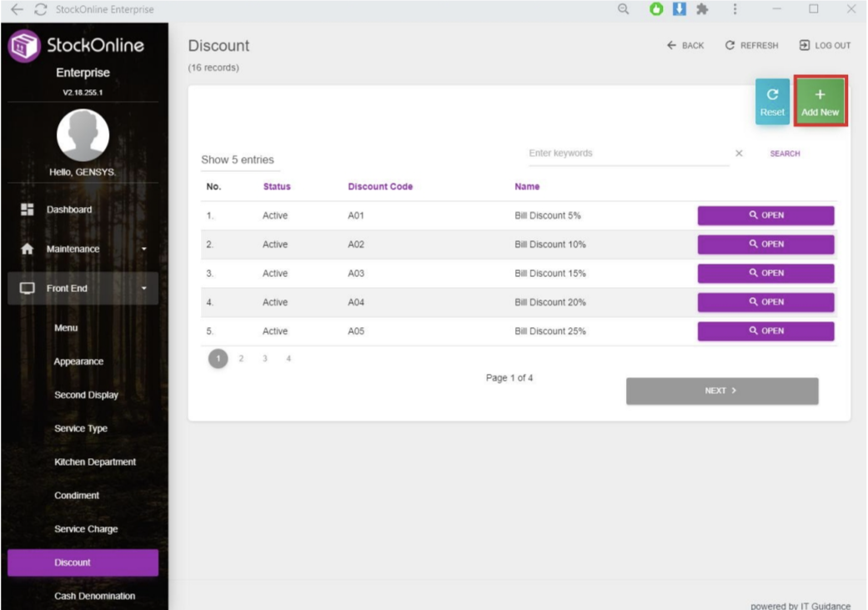
Task: Open the Dashboard grid icon
Action: coord(27,209)
